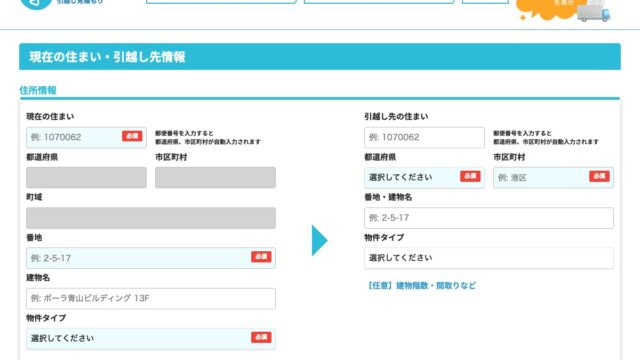Click the 町域 field label
This screenshot has height=360, width=640.
click(34, 197)
